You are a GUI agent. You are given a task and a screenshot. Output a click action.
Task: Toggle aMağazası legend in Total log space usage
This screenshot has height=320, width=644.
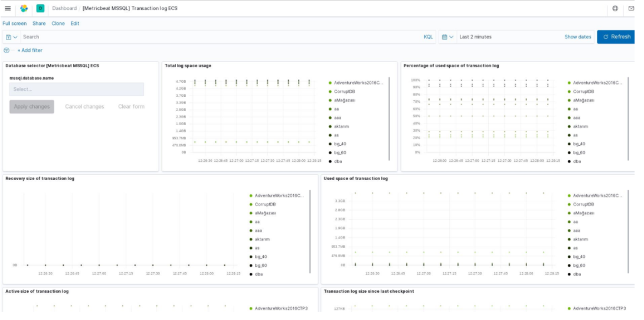(x=342, y=100)
